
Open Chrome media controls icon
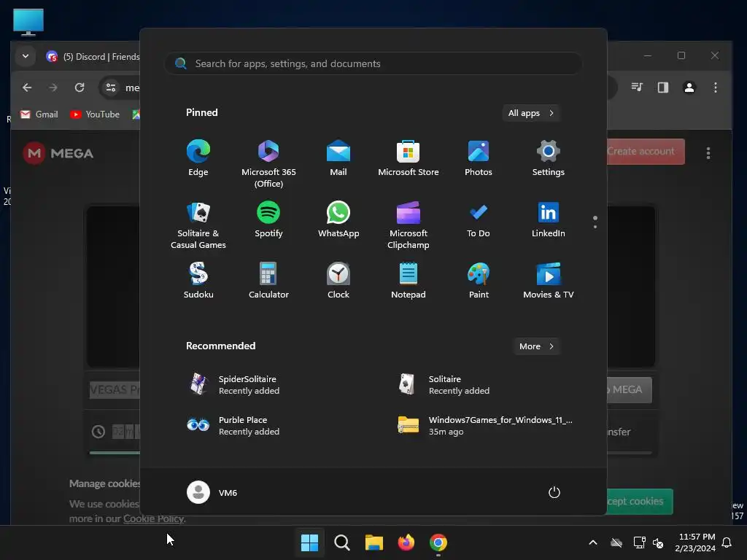pyautogui.click(x=637, y=87)
